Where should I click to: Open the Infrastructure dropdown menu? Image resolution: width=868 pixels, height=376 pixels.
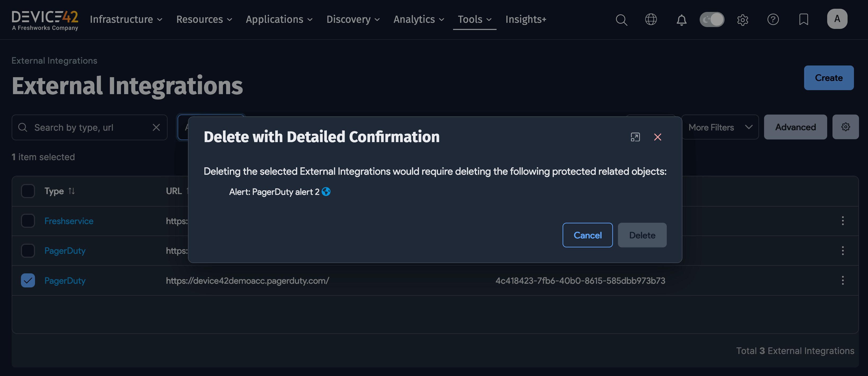(x=126, y=20)
